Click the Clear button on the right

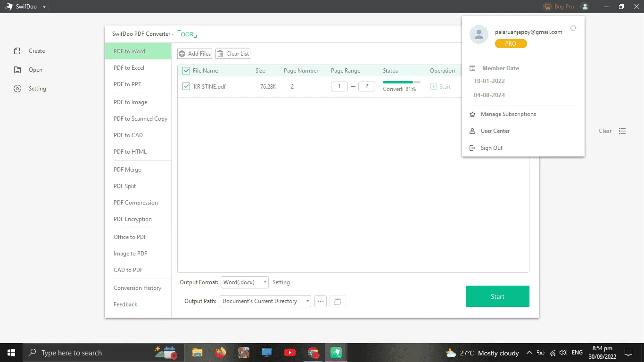[x=605, y=131]
